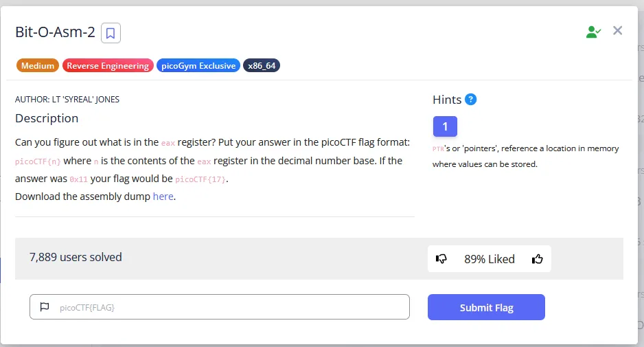
Task: Click the thumbs down dislike icon
Action: coord(441,259)
